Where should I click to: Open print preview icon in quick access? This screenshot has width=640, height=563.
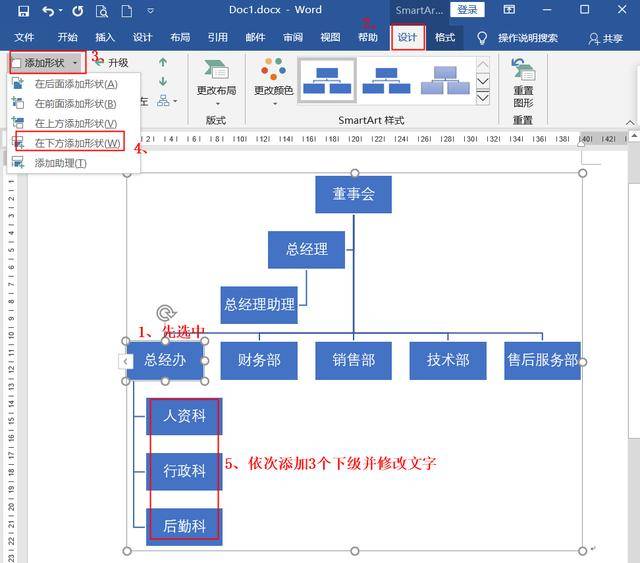pyautogui.click(x=102, y=11)
